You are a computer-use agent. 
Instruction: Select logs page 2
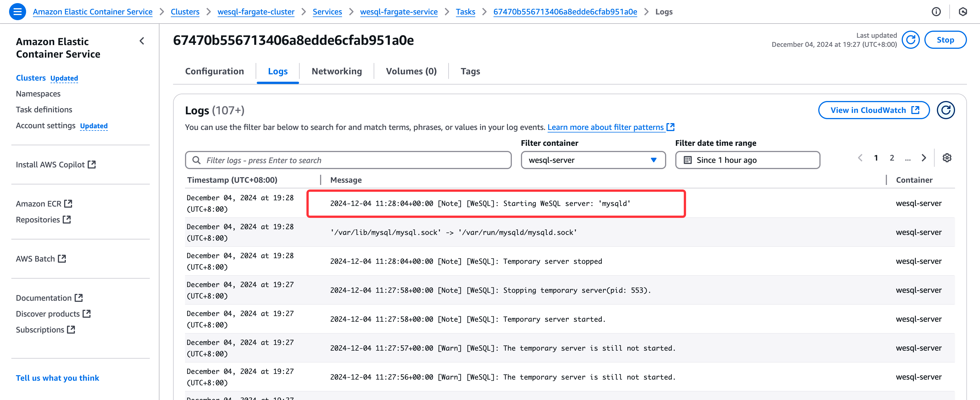892,158
